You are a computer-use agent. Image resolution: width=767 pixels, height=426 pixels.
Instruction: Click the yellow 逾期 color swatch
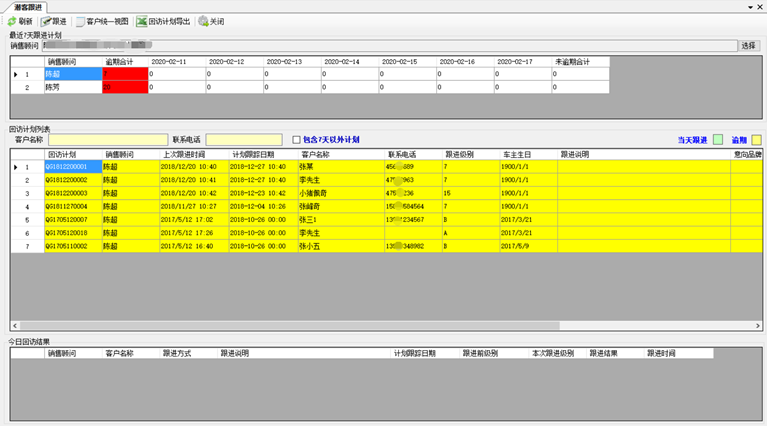click(756, 140)
